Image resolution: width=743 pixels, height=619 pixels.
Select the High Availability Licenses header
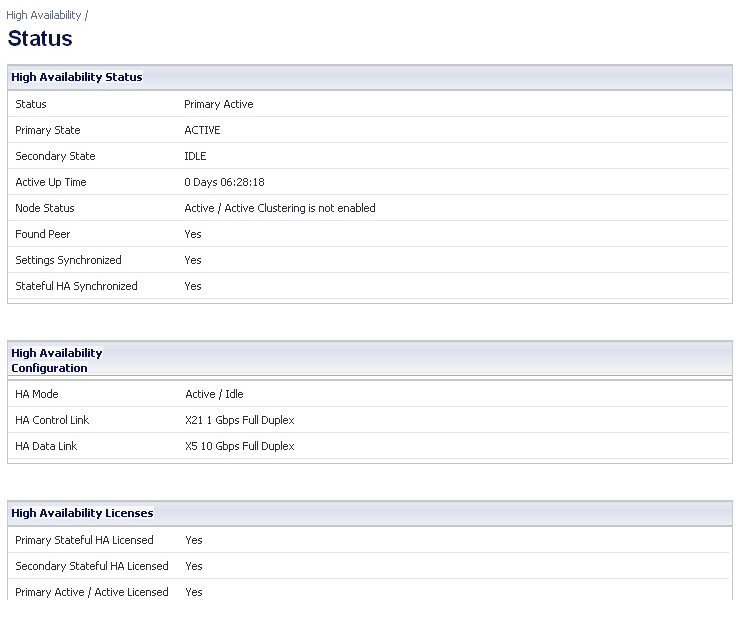click(x=82, y=513)
